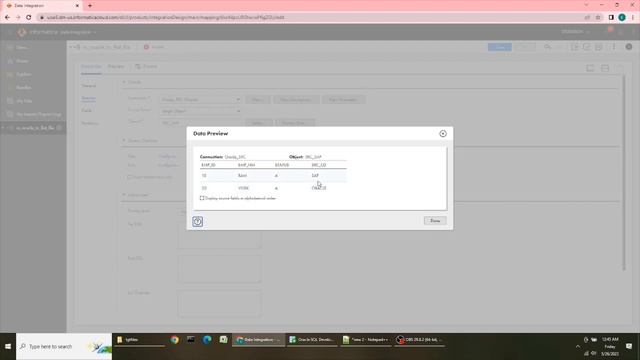Viewport: 640px width, 360px height.
Task: Open help in Data Preview dialog
Action: (198, 221)
